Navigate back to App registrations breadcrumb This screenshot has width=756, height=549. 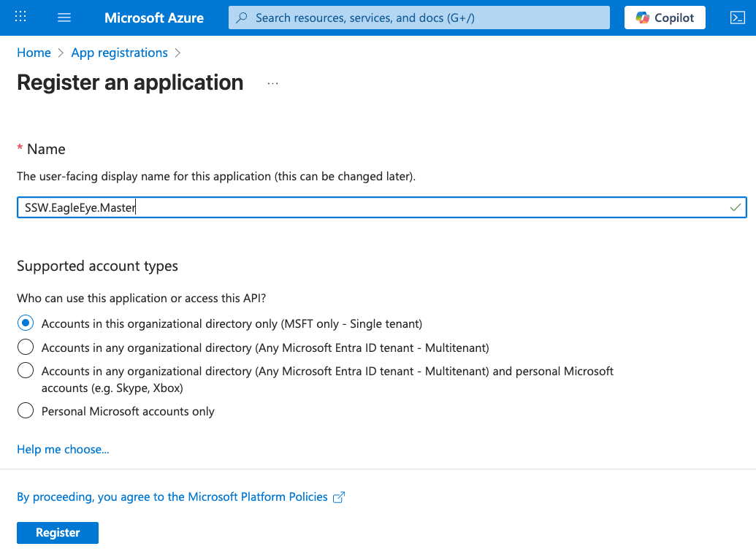point(119,53)
